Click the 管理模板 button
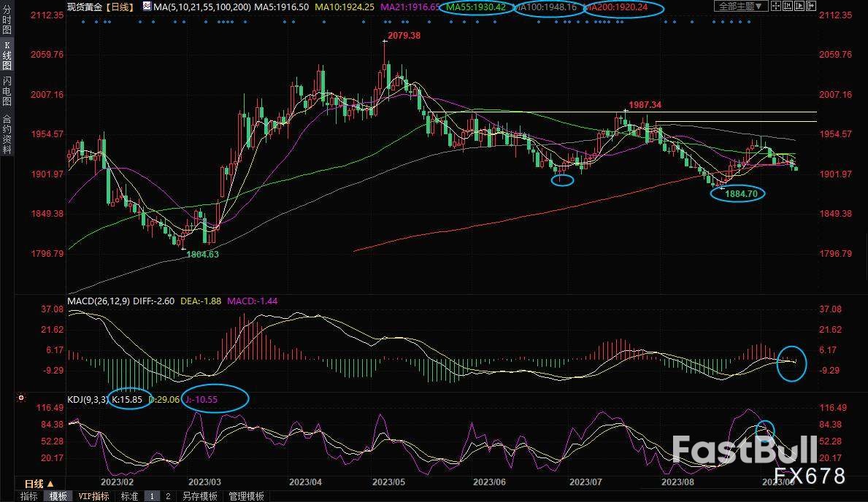Image resolution: width=868 pixels, height=502 pixels. point(247,496)
